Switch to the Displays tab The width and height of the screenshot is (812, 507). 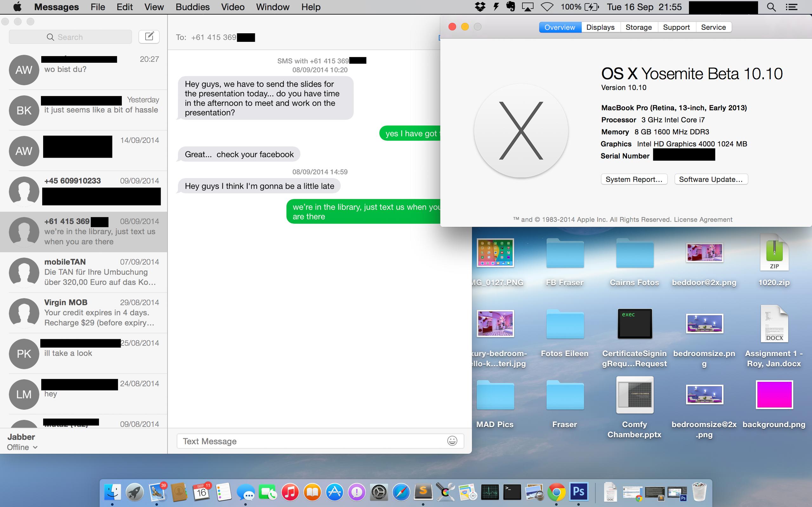click(x=600, y=27)
